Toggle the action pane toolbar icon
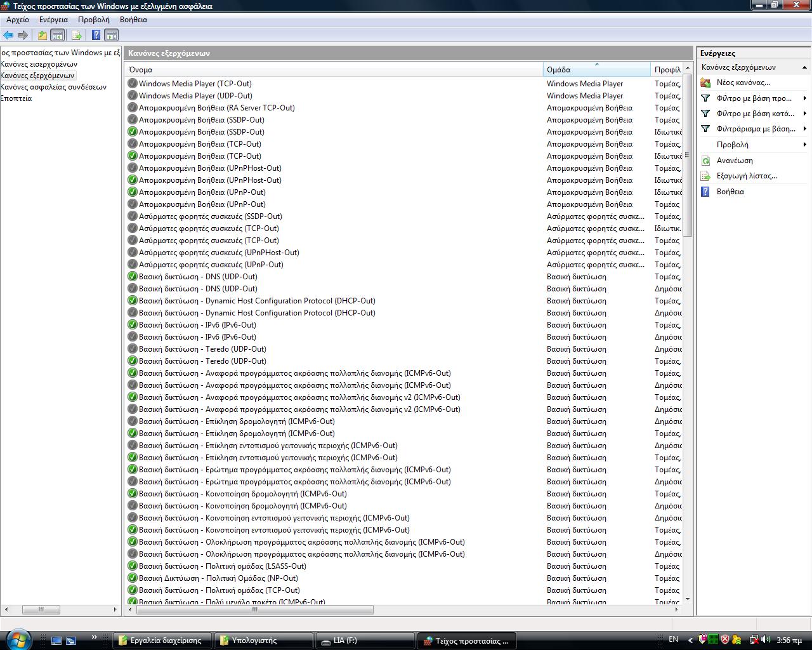812x650 pixels. tap(111, 36)
